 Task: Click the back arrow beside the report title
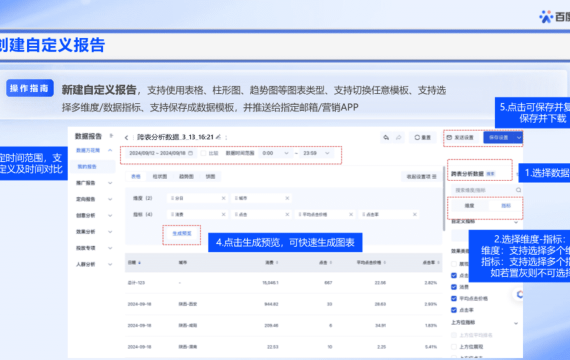pyautogui.click(x=126, y=138)
